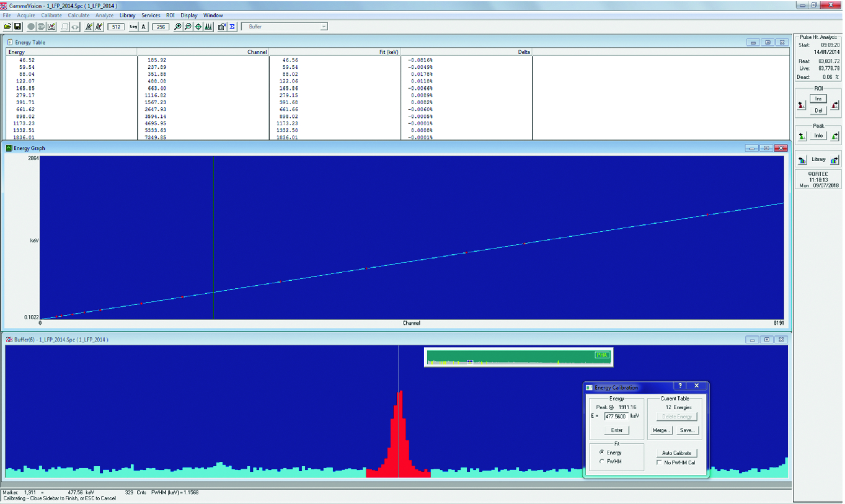
Task: Select channel value 4695.95 in the table
Action: point(157,123)
